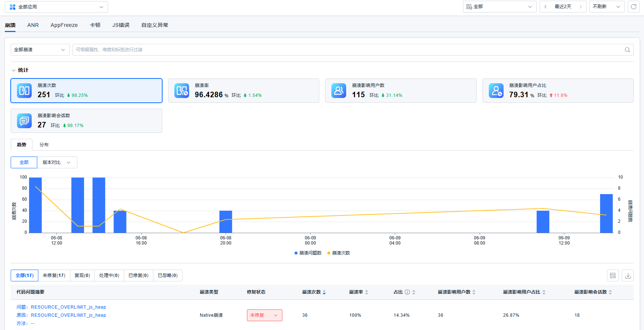Click the Native崩溃 cell
The height and width of the screenshot is (330, 644).
[211, 315]
